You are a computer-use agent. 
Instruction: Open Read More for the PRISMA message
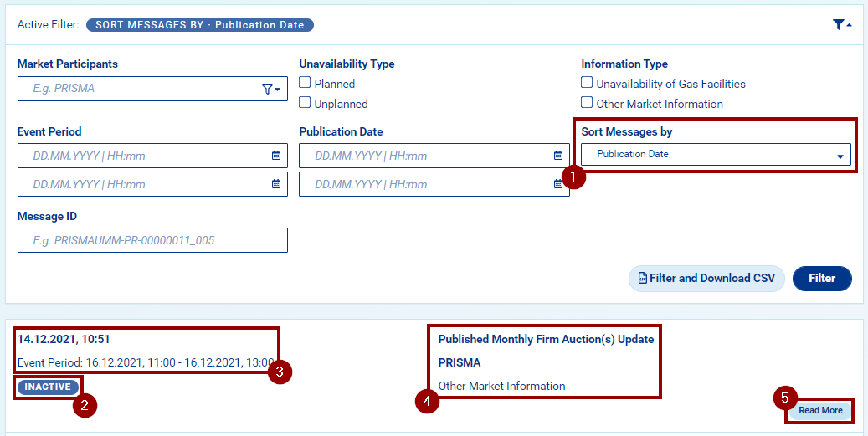[x=820, y=411]
